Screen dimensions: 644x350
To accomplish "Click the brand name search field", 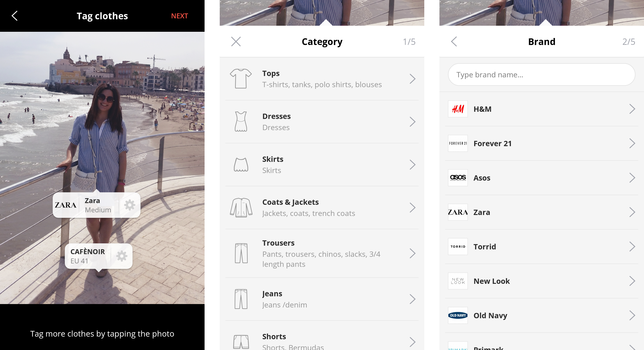I will pyautogui.click(x=541, y=75).
